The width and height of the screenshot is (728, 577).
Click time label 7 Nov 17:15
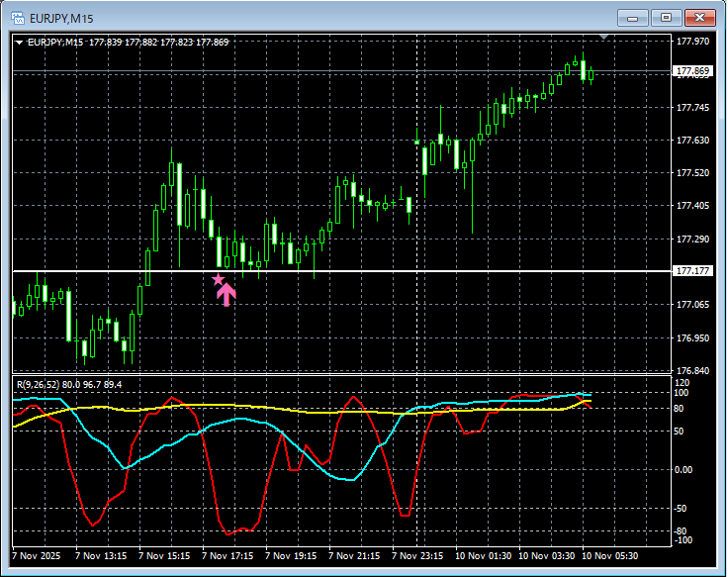[227, 556]
